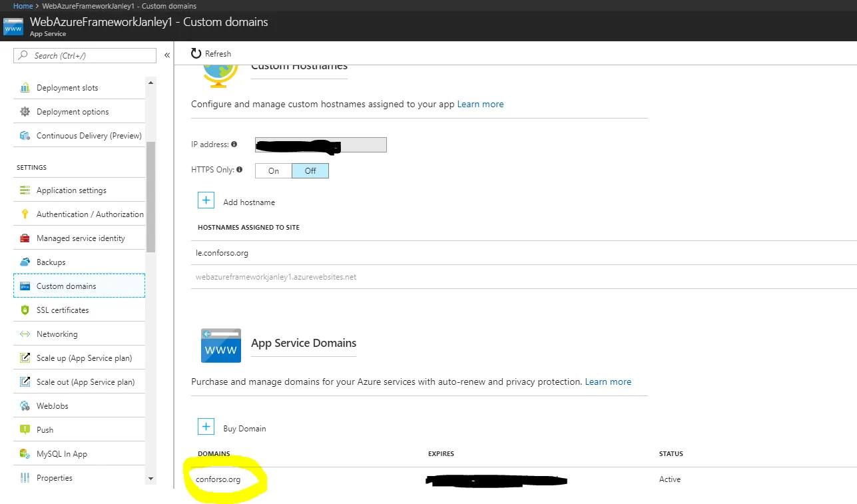Click the sidebar search box
This screenshot has height=504, width=857.
(x=85, y=56)
